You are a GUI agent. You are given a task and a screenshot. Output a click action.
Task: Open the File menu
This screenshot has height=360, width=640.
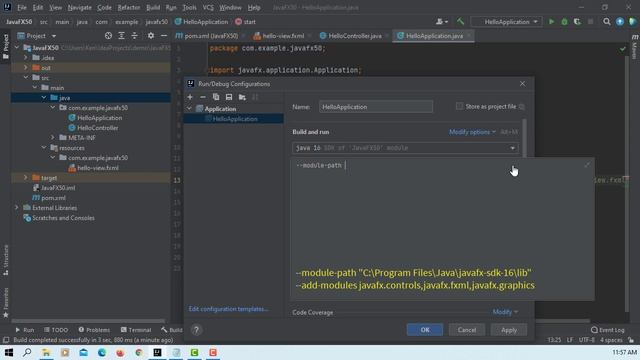click(x=22, y=7)
